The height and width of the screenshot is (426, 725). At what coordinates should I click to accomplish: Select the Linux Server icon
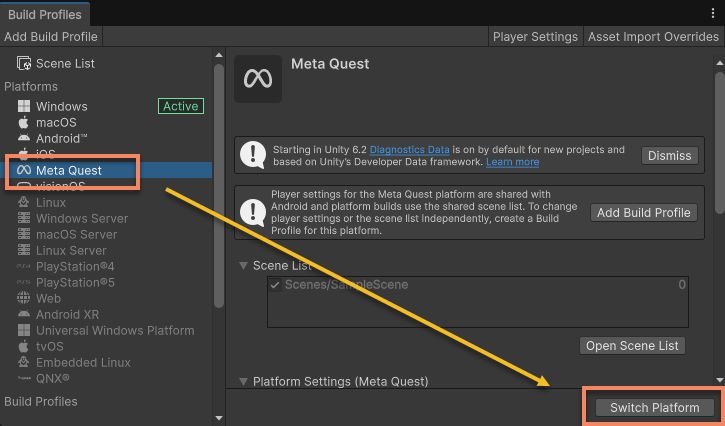click(24, 250)
